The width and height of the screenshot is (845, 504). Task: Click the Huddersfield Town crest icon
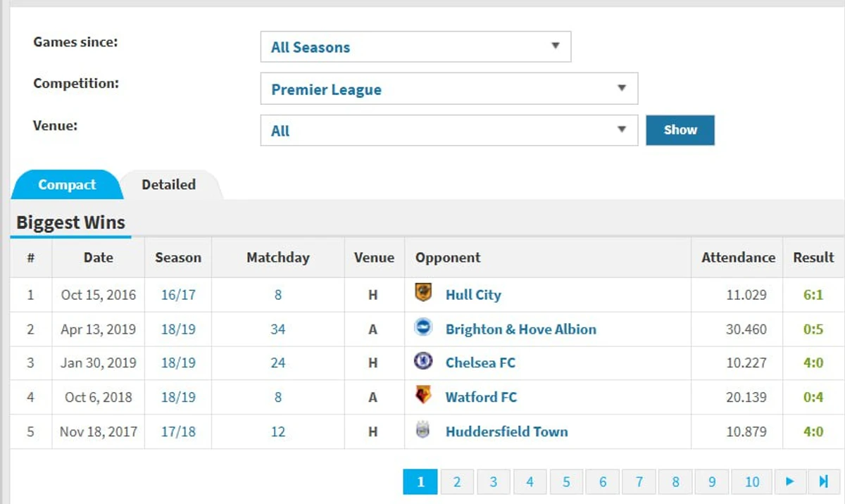point(423,431)
